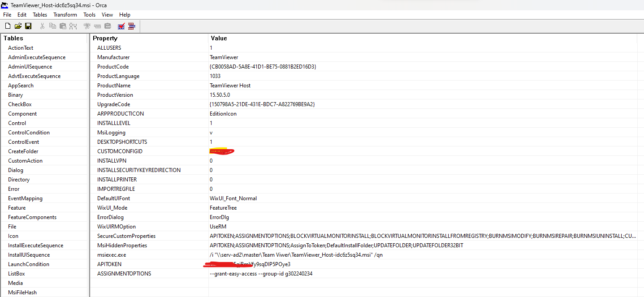This screenshot has width=644, height=297.
Task: Open an MSI file using the Open toolbar icon
Action: tap(18, 26)
